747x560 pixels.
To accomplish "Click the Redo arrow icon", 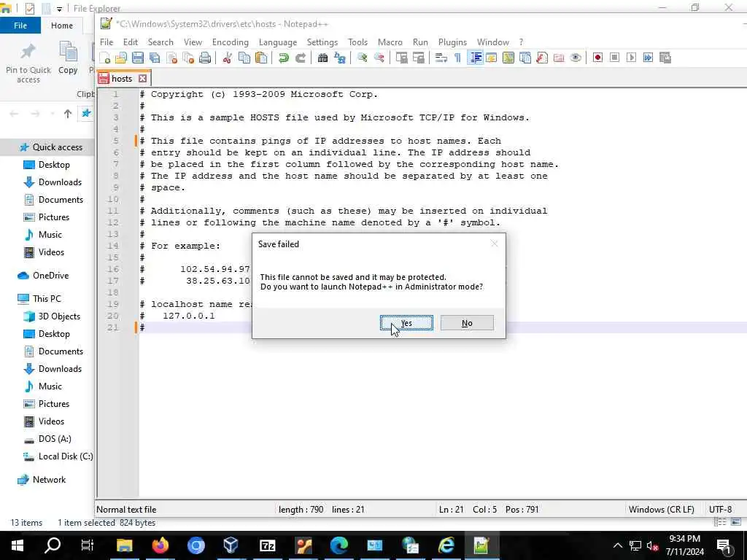I will click(300, 58).
